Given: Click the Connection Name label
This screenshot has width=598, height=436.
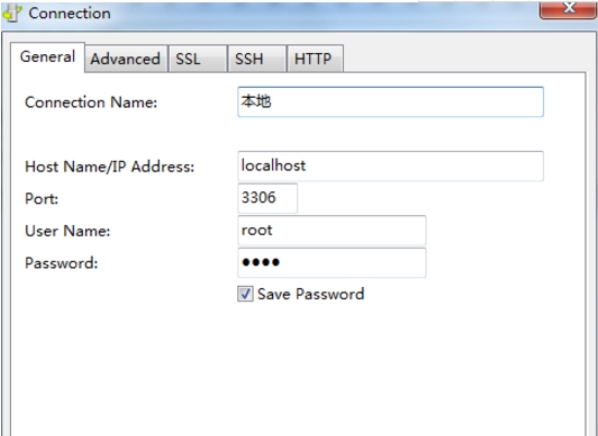Looking at the screenshot, I should [x=91, y=102].
